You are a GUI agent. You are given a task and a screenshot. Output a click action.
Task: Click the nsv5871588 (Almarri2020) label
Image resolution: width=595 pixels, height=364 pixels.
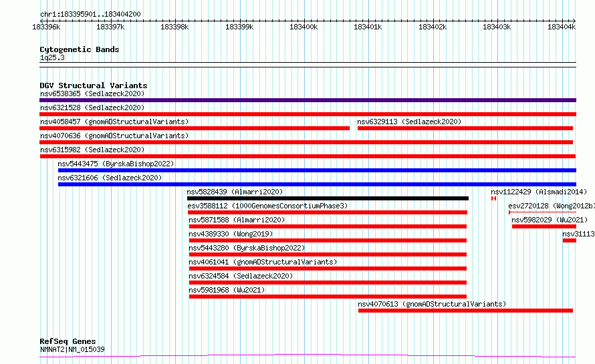(x=237, y=220)
